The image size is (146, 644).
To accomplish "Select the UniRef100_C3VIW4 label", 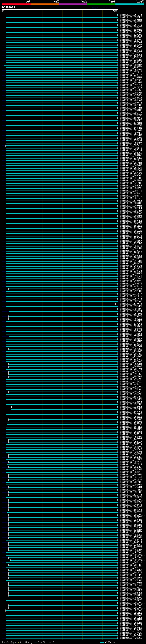I will pyautogui.click(x=131, y=77).
